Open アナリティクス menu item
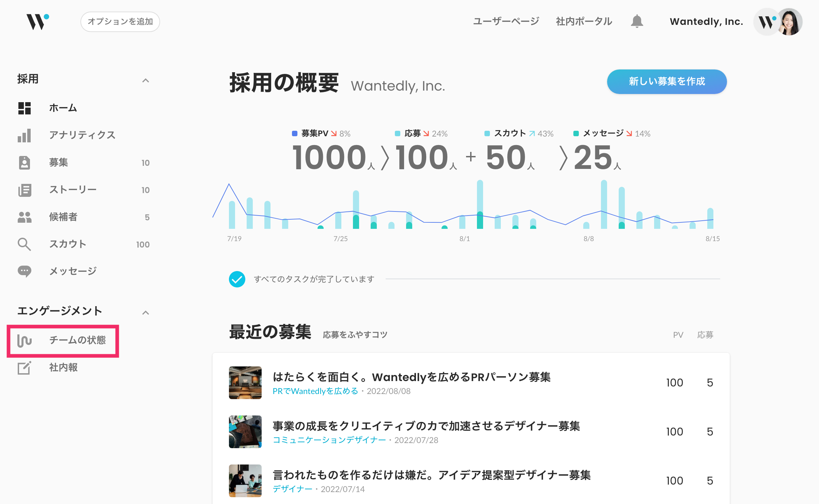819x504 pixels. 82,135
